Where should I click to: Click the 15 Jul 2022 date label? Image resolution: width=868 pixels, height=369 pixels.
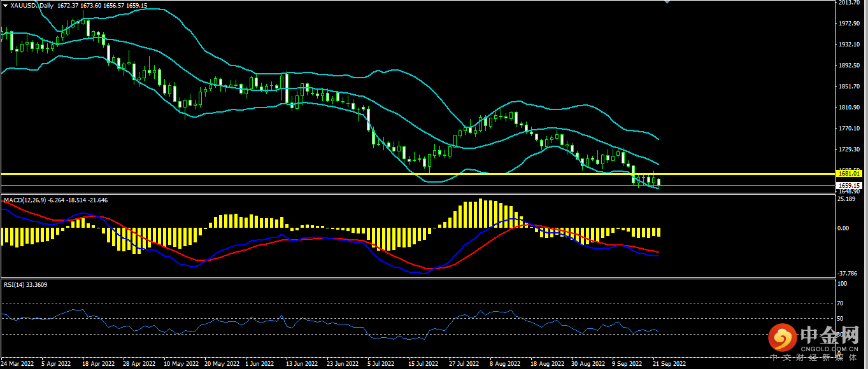(x=423, y=364)
